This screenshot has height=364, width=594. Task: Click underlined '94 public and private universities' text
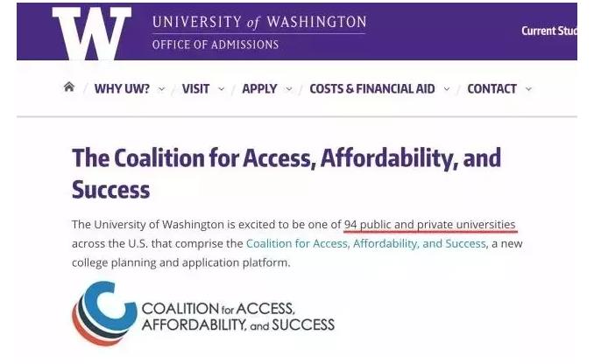(429, 224)
